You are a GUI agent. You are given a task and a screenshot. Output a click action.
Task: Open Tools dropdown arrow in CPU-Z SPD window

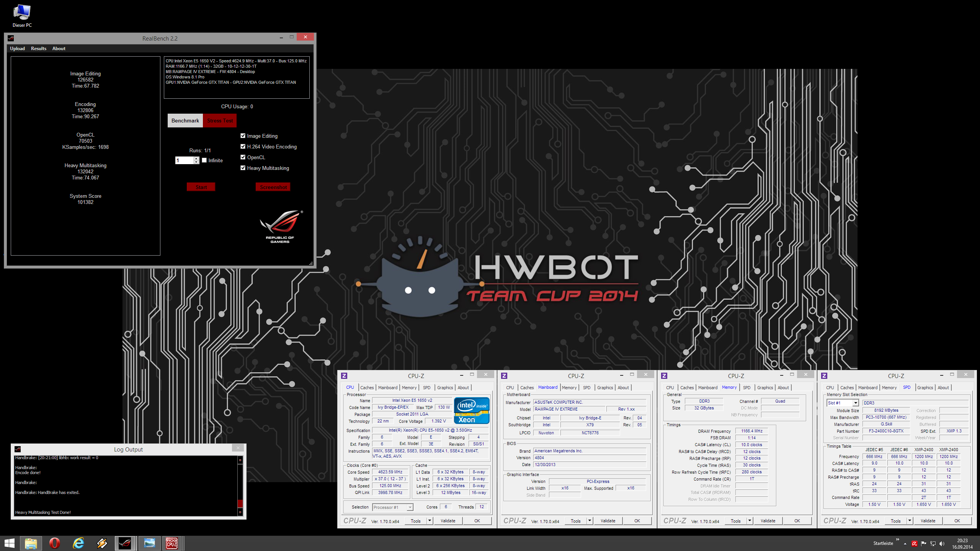[x=910, y=521]
